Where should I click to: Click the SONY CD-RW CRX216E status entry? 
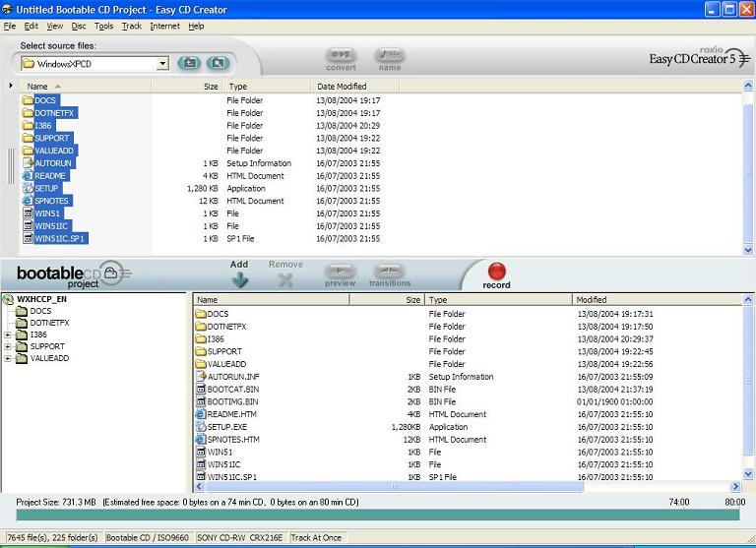[x=239, y=537]
